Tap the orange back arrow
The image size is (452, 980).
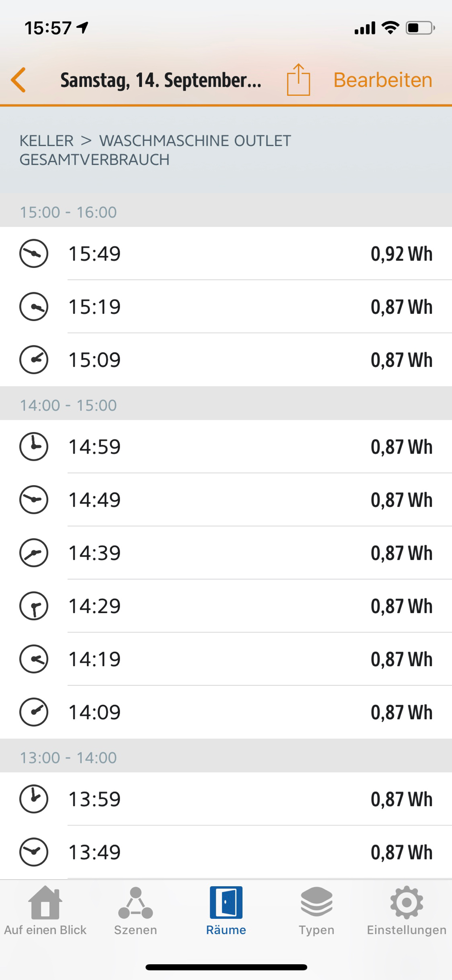click(19, 79)
